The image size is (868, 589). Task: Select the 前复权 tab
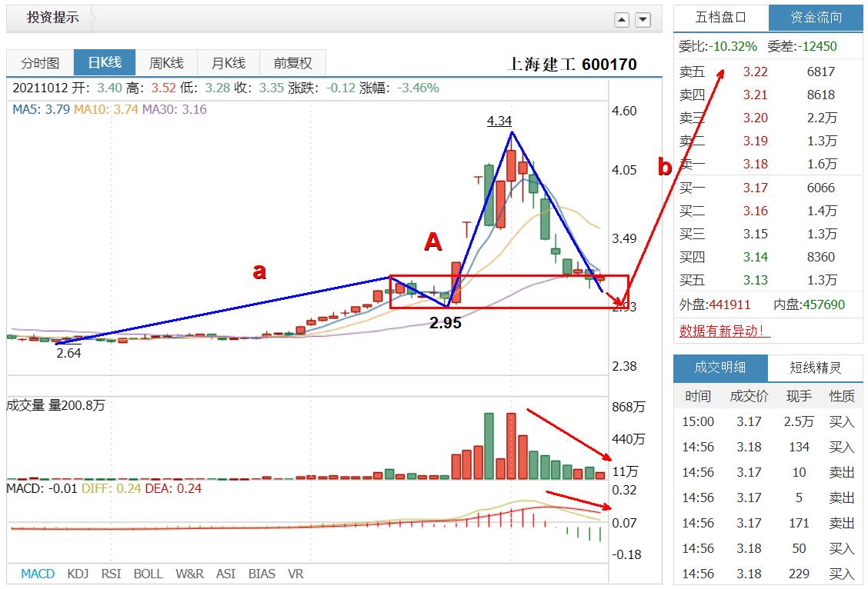(292, 63)
